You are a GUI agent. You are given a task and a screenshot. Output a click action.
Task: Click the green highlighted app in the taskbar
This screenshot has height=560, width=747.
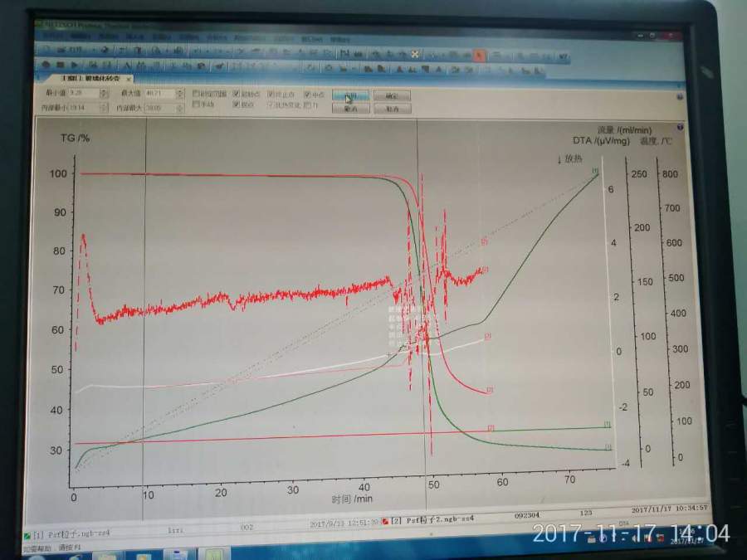point(213,554)
